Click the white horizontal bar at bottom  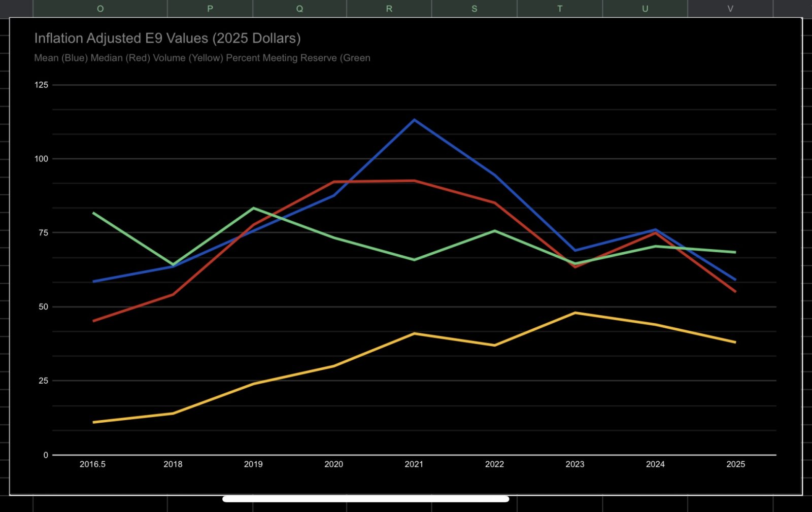point(365,499)
